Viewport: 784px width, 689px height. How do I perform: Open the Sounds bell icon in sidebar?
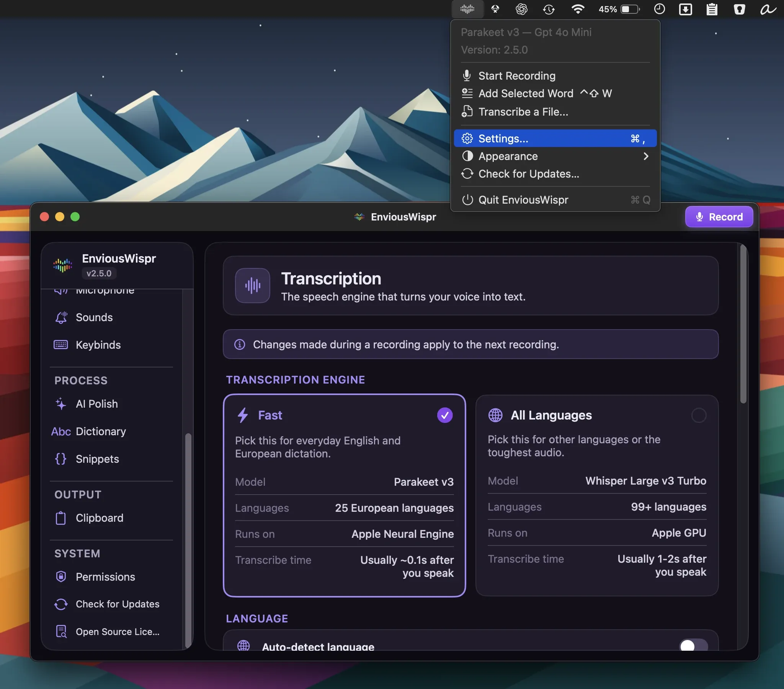tap(61, 317)
